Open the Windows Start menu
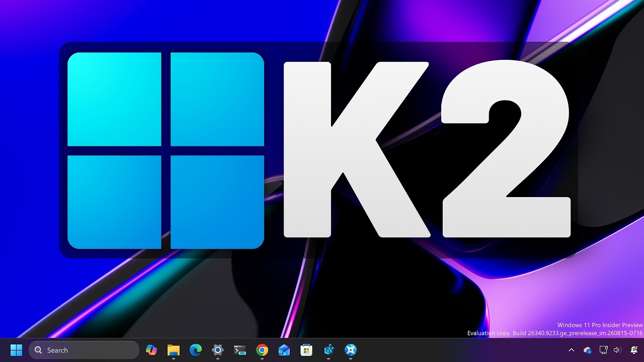 coord(17,350)
